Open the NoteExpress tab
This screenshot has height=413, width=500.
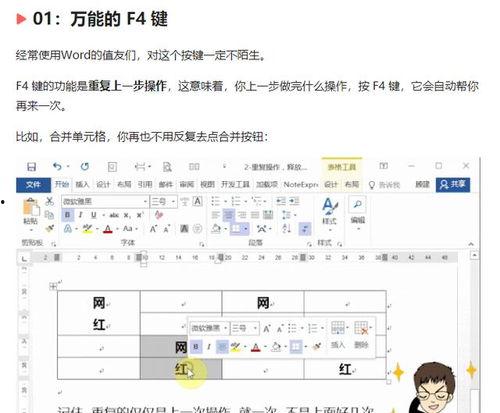coord(301,184)
